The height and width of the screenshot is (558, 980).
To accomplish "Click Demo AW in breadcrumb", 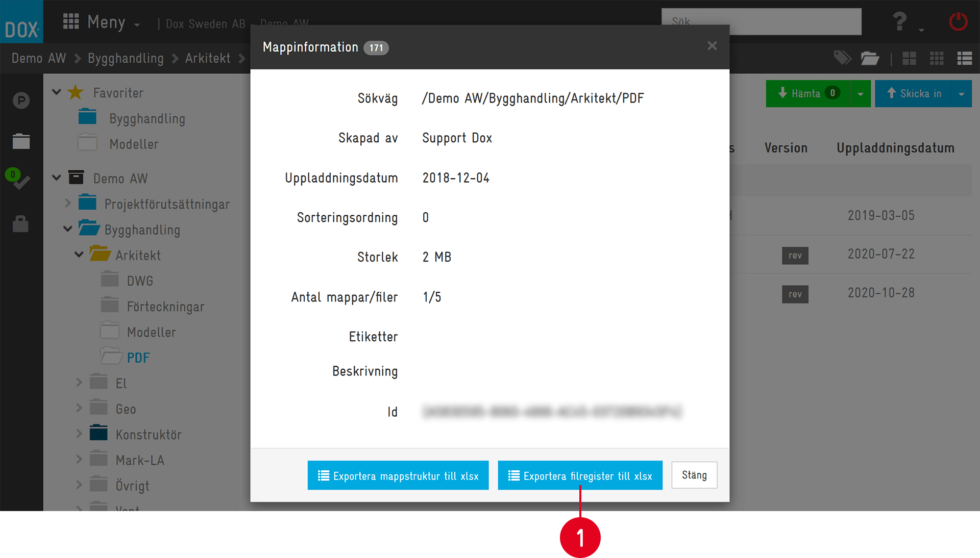I will point(39,58).
